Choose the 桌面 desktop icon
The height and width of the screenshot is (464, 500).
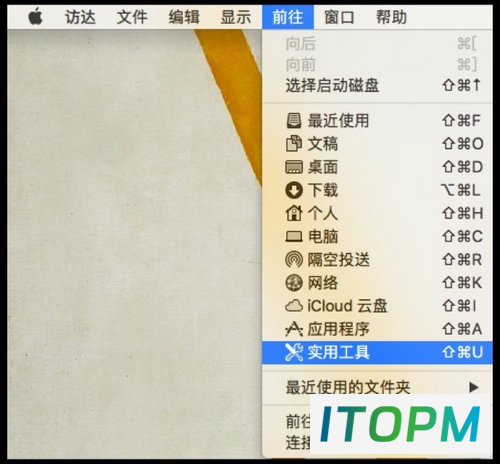[294, 167]
